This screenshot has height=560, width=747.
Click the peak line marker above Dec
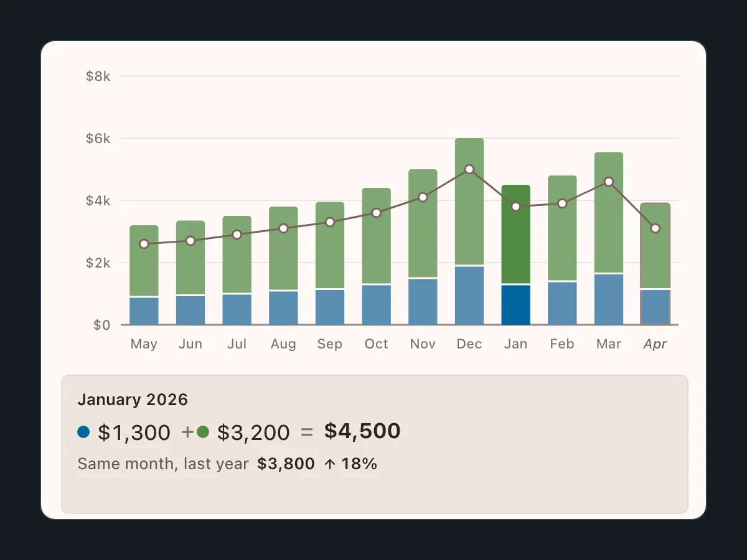coord(469,169)
